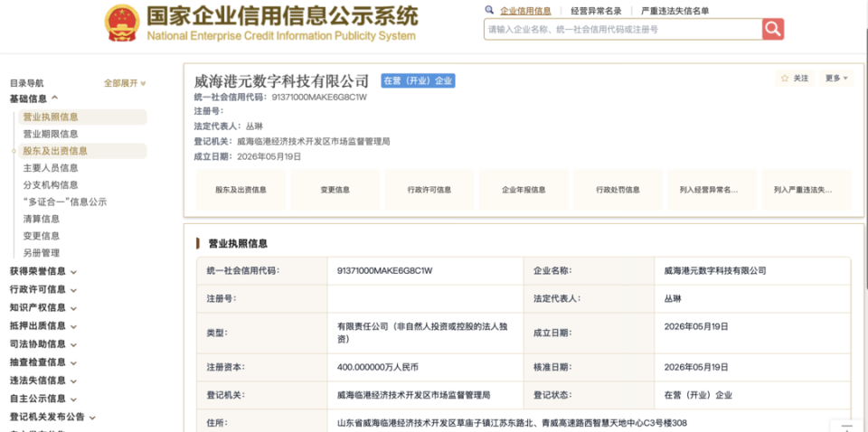The image size is (868, 432).
Task: Click the 企业年报信息 card button
Action: [x=524, y=190]
